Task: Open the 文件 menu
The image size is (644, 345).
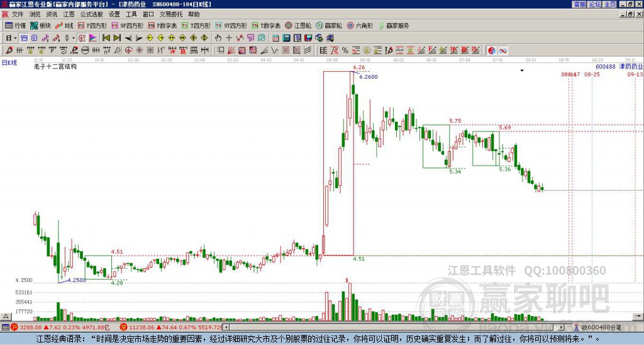Action: (18, 14)
